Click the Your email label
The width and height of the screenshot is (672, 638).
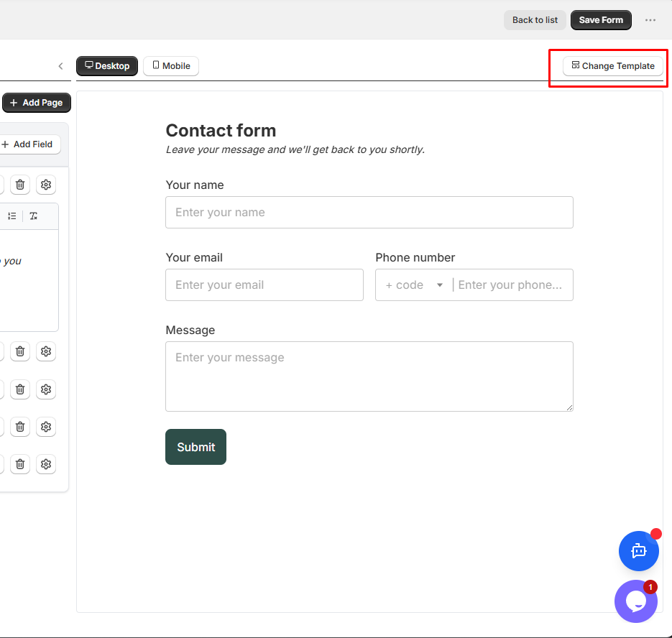click(x=194, y=257)
